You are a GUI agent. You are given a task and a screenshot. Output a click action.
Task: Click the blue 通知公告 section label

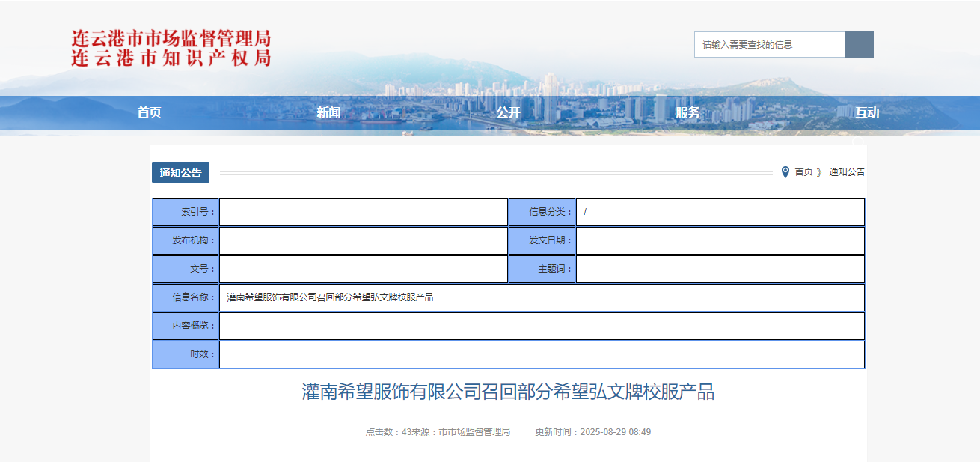click(x=180, y=173)
